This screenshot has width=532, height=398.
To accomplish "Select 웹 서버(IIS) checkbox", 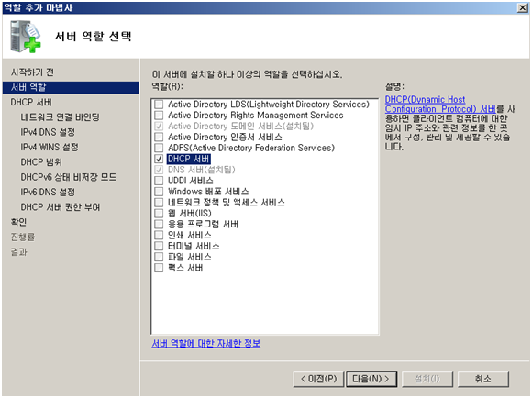I will [x=159, y=213].
